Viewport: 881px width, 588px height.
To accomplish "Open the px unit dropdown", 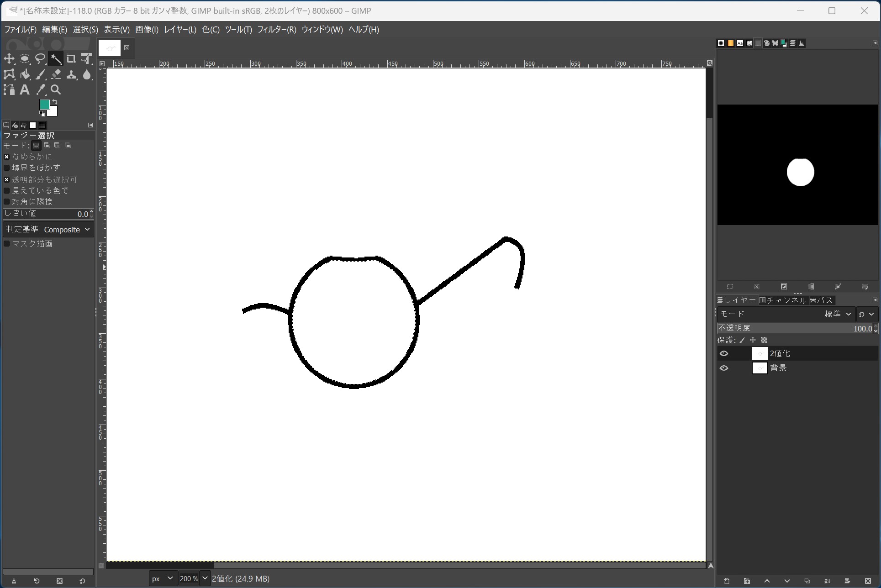I will click(x=162, y=578).
